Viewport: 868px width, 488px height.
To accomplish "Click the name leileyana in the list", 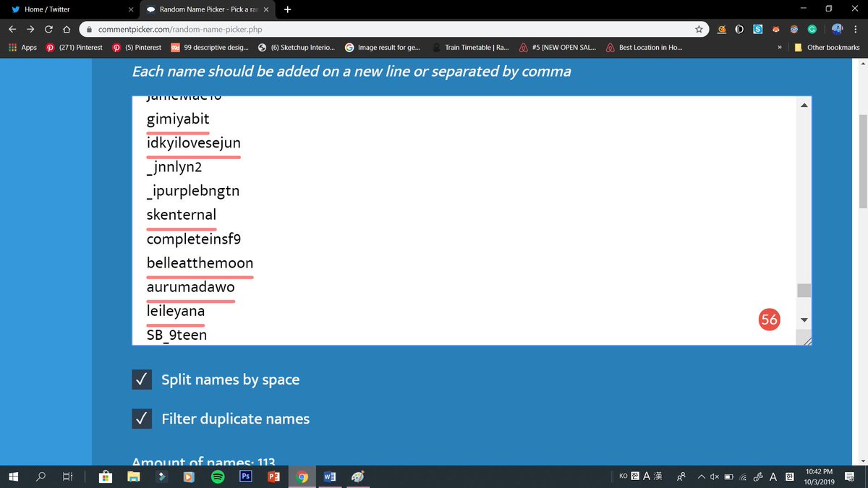I will 176,311.
